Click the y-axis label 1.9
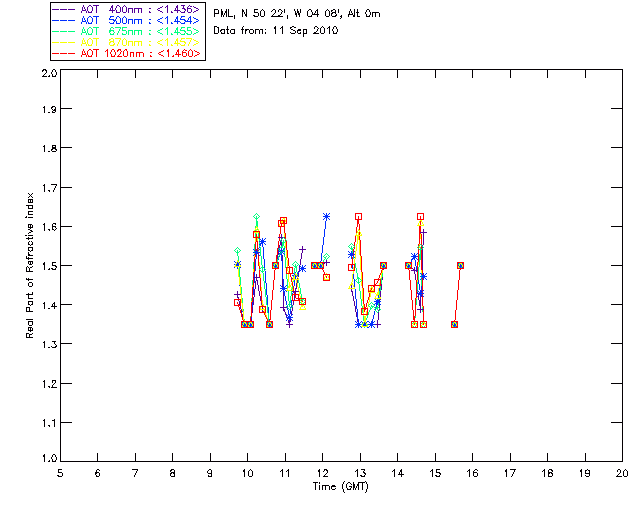Viewport: 640px width, 512px height. click(x=49, y=109)
